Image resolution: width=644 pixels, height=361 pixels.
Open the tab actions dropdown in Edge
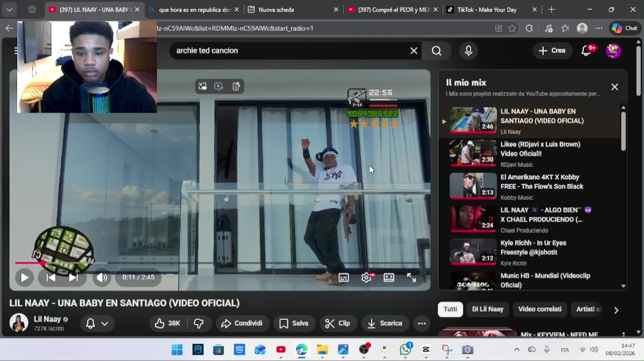tap(9, 10)
